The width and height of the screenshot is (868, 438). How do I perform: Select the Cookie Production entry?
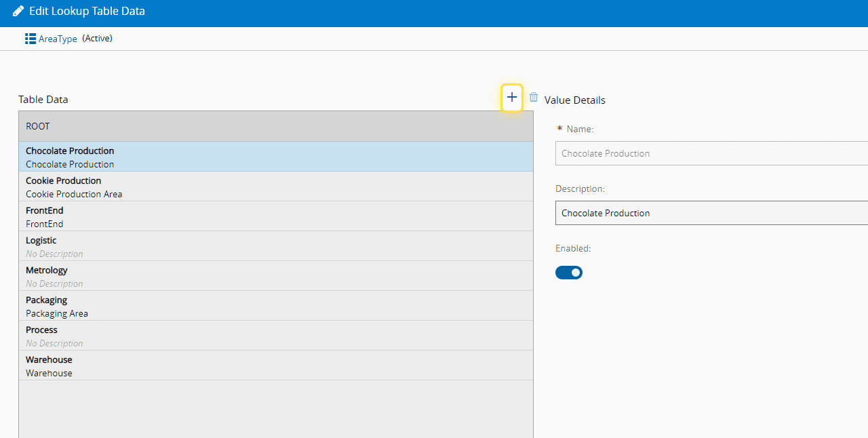[x=64, y=186]
